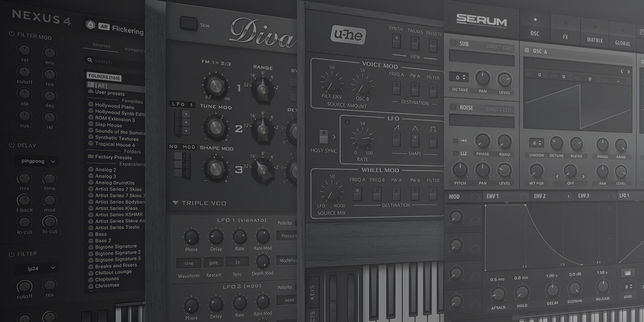Click the Diva script logo
The height and width of the screenshot is (322, 644).
(263, 33)
